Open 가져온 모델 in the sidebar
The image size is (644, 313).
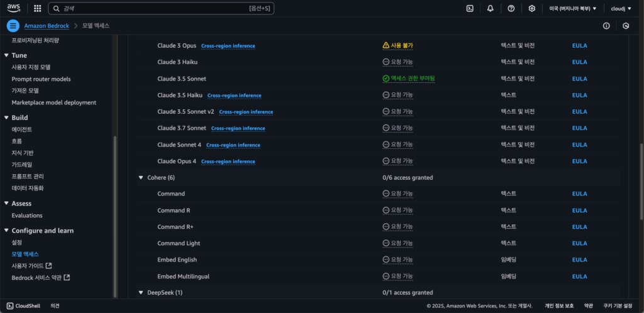coord(25,91)
